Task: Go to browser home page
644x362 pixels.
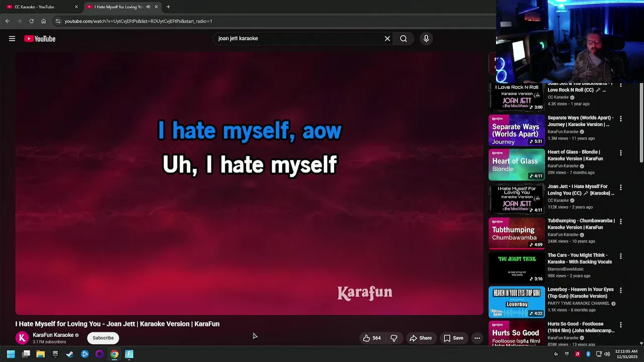Action: pos(43,21)
